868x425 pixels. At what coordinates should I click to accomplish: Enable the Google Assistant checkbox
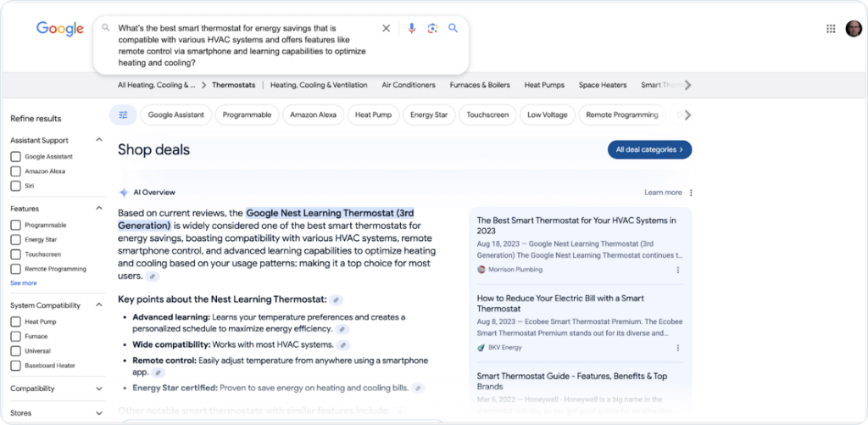(x=16, y=157)
